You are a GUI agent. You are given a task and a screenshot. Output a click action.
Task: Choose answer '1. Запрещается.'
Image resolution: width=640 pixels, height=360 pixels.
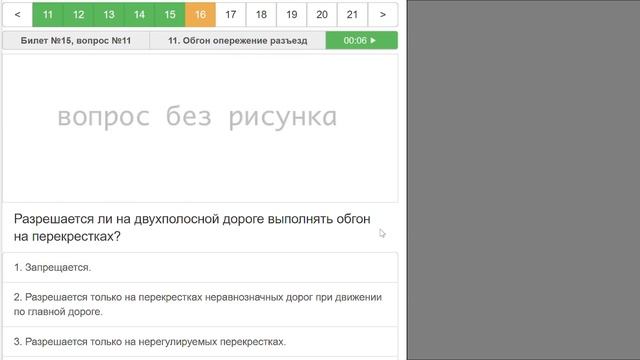point(200,267)
